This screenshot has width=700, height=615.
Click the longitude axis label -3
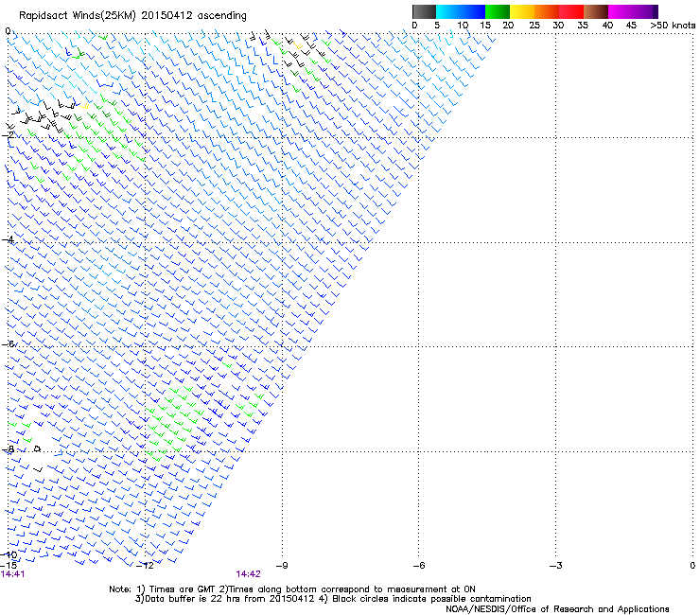(556, 566)
